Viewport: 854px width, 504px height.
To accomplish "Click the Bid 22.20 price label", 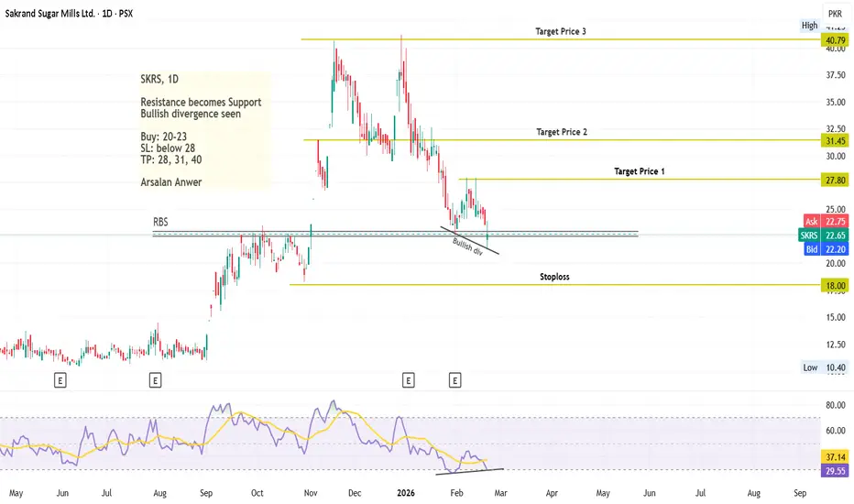I will (x=826, y=249).
